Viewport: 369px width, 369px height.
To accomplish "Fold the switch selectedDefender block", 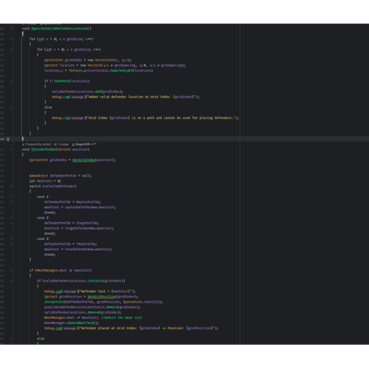I will tap(11, 186).
